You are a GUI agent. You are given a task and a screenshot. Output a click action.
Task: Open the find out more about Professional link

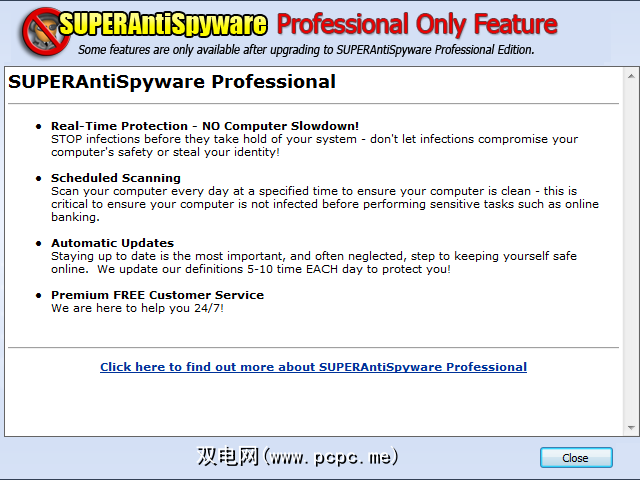tap(313, 367)
